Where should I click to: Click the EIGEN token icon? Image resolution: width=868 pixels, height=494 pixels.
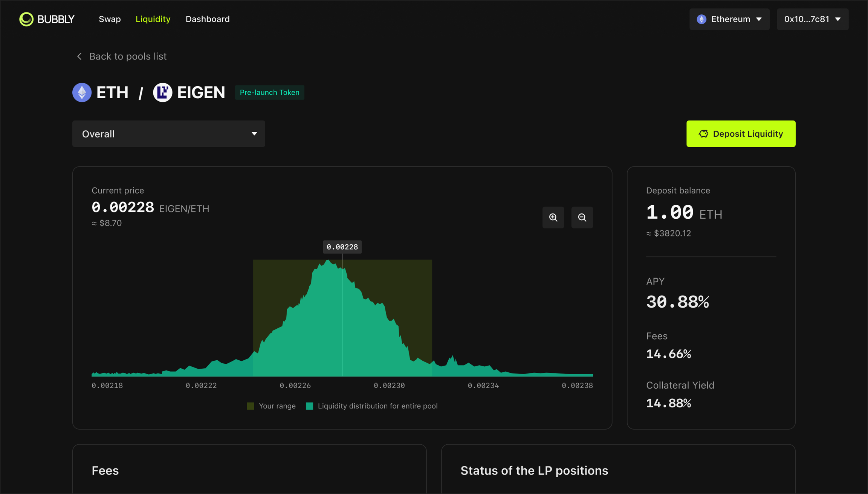[163, 93]
